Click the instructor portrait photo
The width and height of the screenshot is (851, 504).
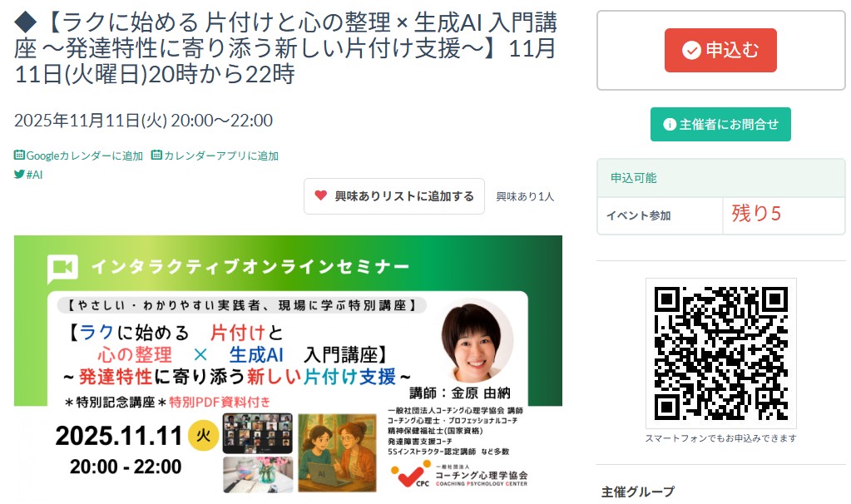point(476,340)
